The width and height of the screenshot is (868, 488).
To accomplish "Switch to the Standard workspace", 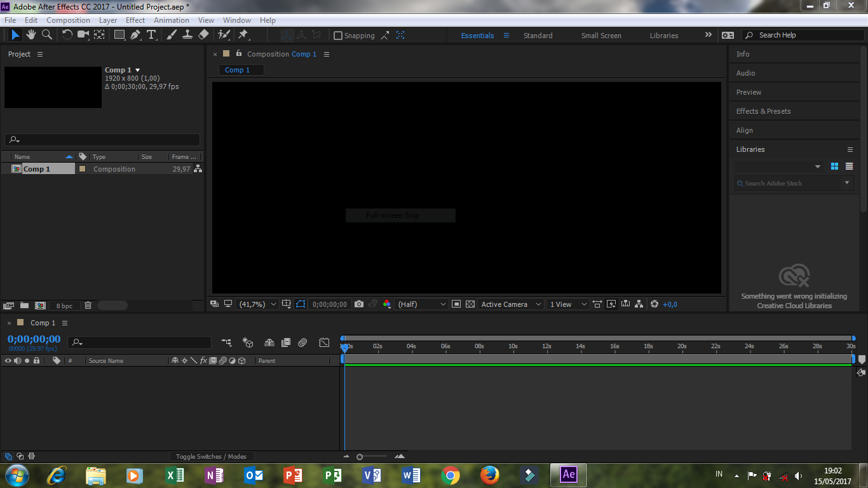I will (538, 36).
